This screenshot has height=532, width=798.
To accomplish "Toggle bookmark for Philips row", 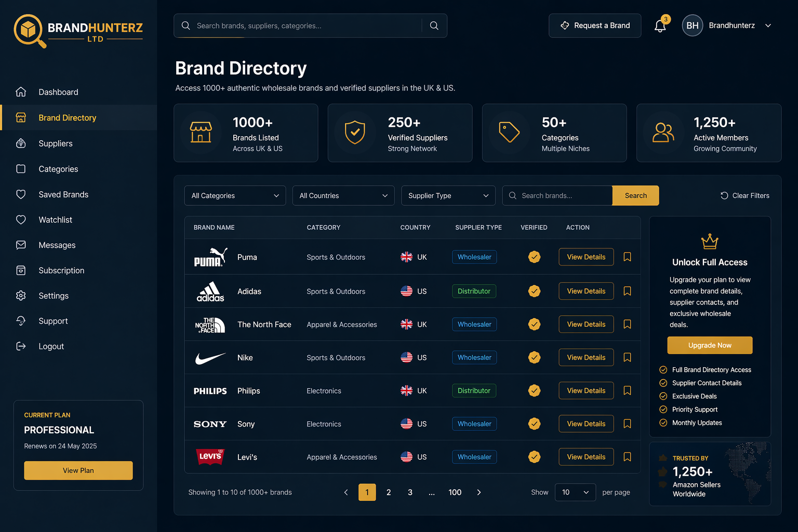I will coord(627,391).
